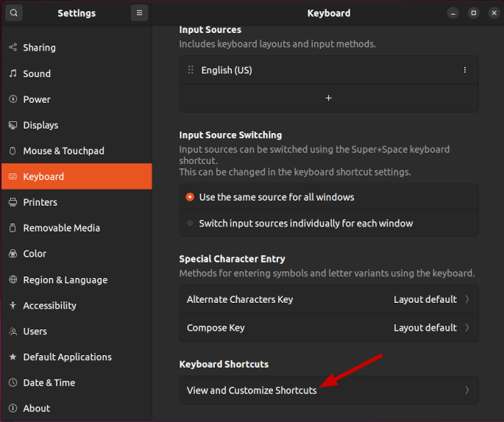Image resolution: width=504 pixels, height=422 pixels.
Task: Click the search icon in Settings header
Action: (15, 12)
